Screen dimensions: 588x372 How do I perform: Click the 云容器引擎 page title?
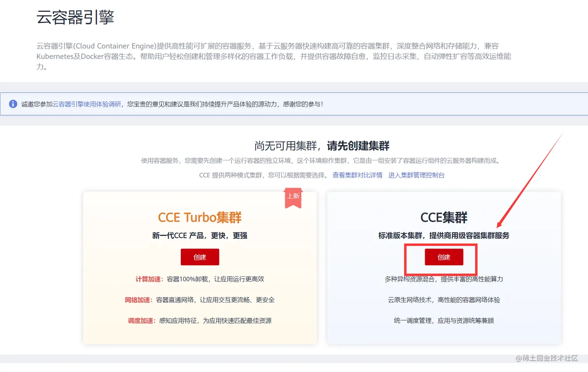click(x=75, y=17)
